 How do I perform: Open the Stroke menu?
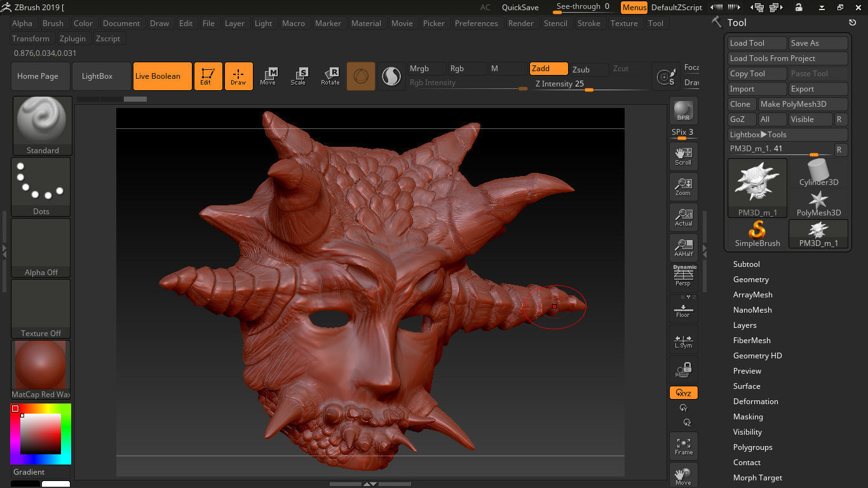588,24
